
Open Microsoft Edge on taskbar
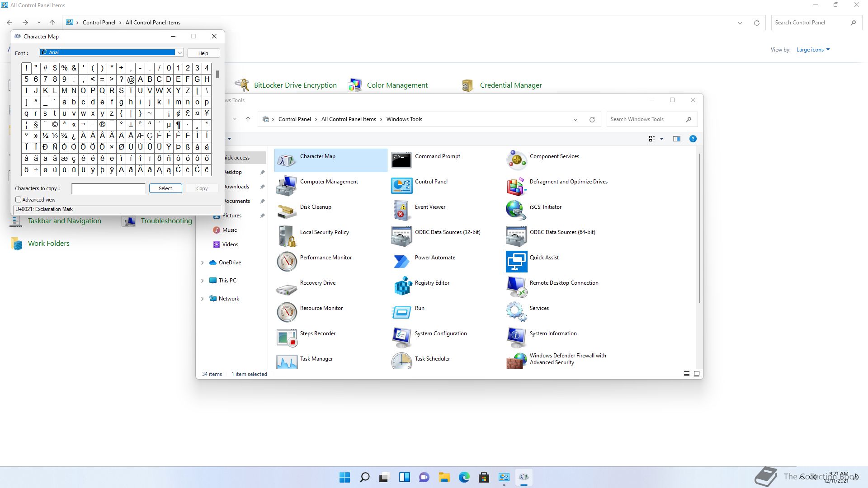tap(464, 477)
